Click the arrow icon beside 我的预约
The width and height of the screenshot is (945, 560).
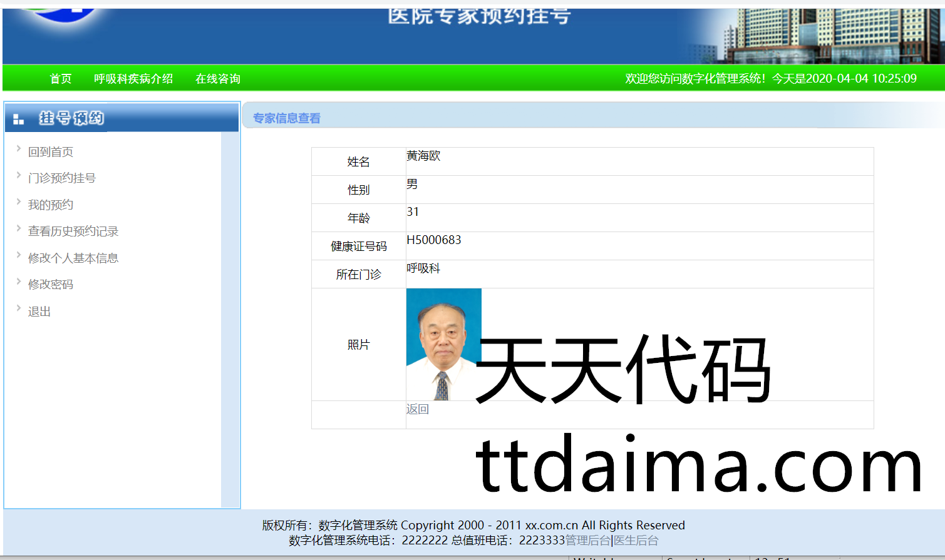tap(19, 202)
